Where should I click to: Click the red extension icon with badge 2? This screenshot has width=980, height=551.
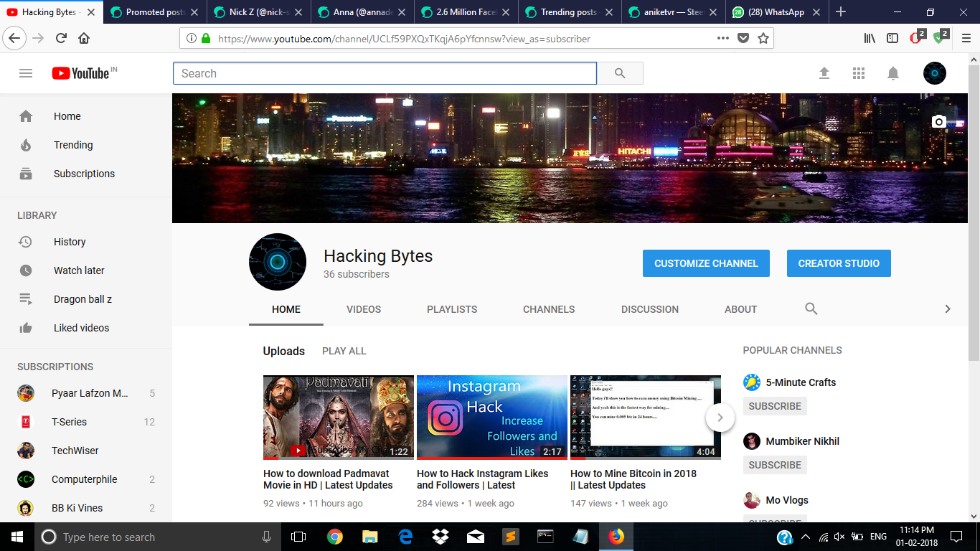pyautogui.click(x=917, y=37)
